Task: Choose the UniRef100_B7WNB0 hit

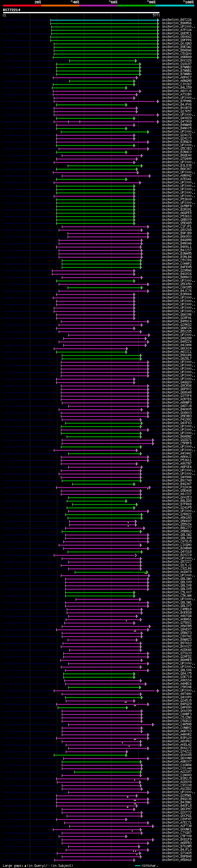Action: 177,74
